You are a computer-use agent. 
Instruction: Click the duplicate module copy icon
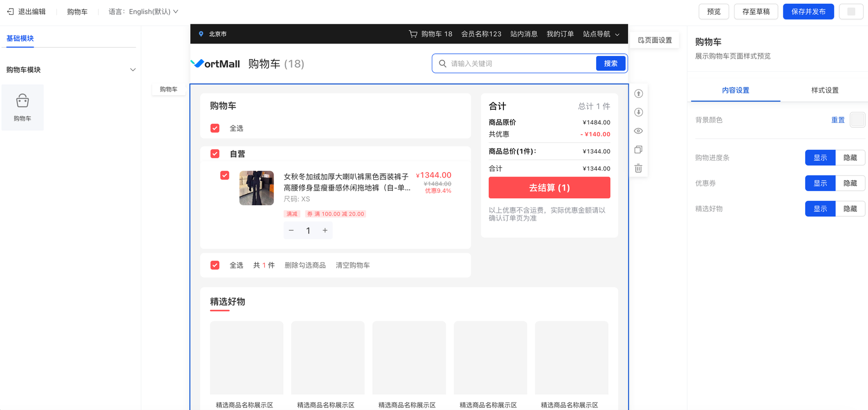639,150
